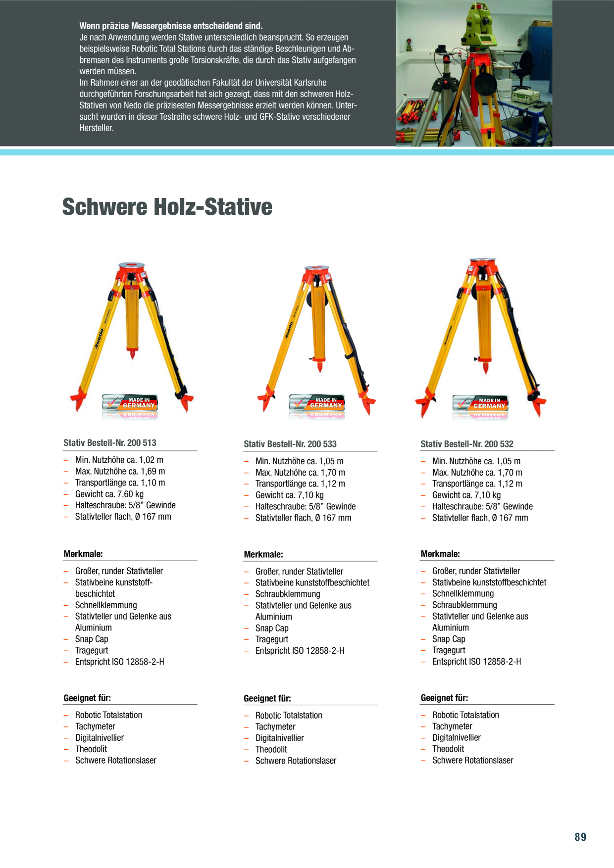This screenshot has height=868, width=614.
Task: Click 'Robotic Totalstation' in the 200 513 column
Action: tap(108, 715)
